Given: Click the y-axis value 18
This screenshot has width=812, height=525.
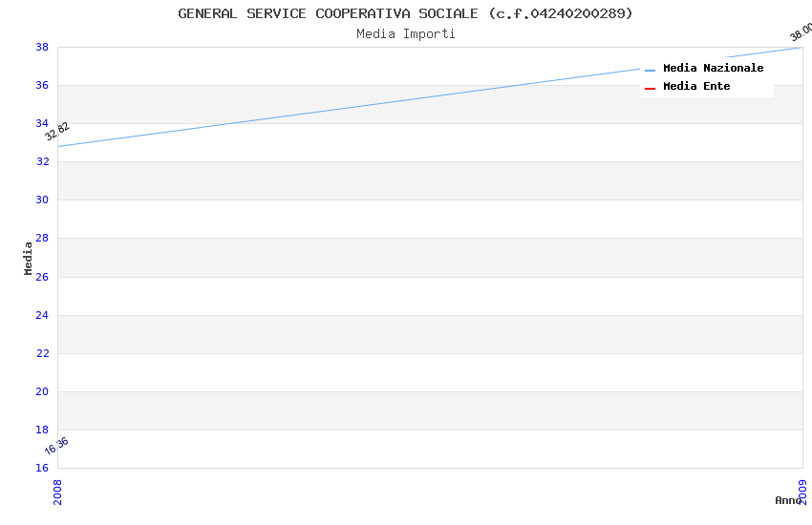Looking at the screenshot, I should pyautogui.click(x=42, y=430).
